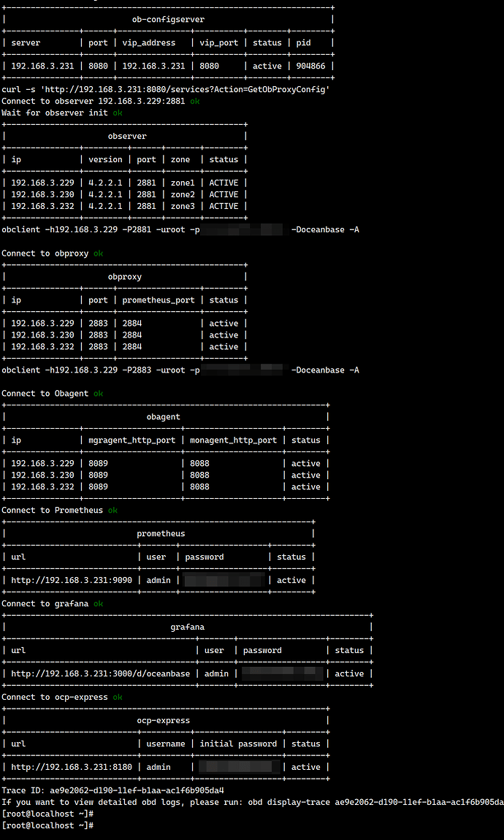Image resolution: width=504 pixels, height=840 pixels.
Task: Click the 'initial password' column header
Action: tap(238, 744)
